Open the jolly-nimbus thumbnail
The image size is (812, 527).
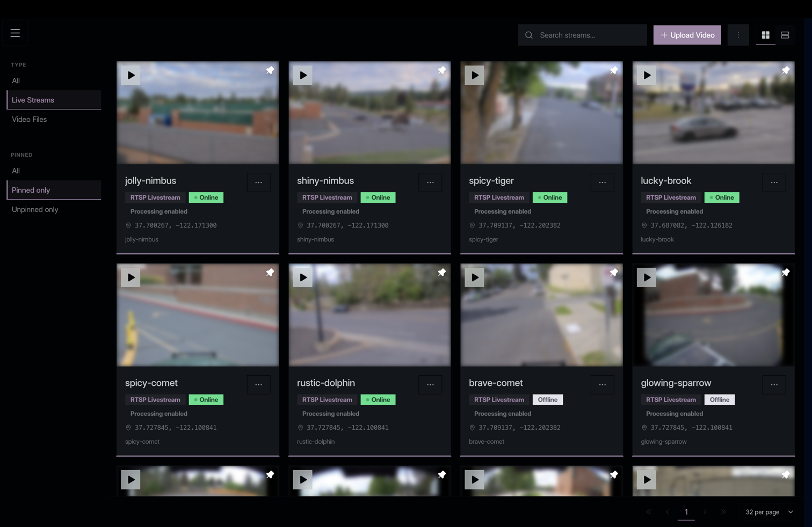pyautogui.click(x=198, y=113)
